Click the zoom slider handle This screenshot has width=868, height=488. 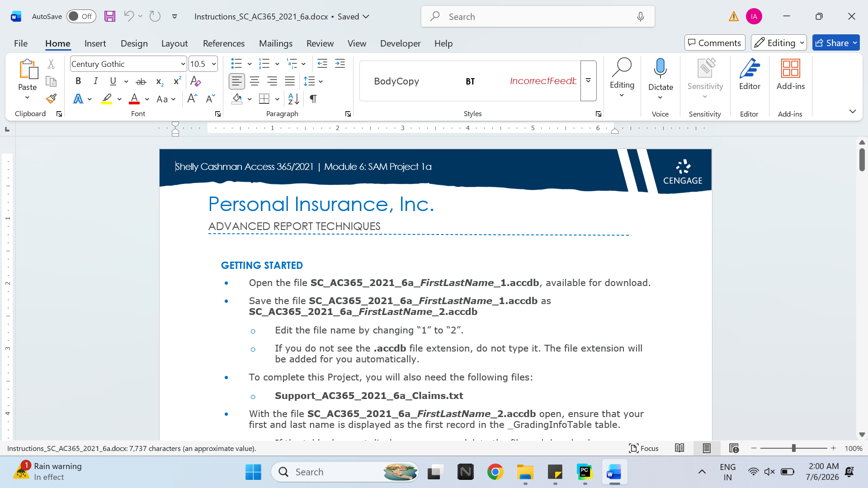(793, 448)
